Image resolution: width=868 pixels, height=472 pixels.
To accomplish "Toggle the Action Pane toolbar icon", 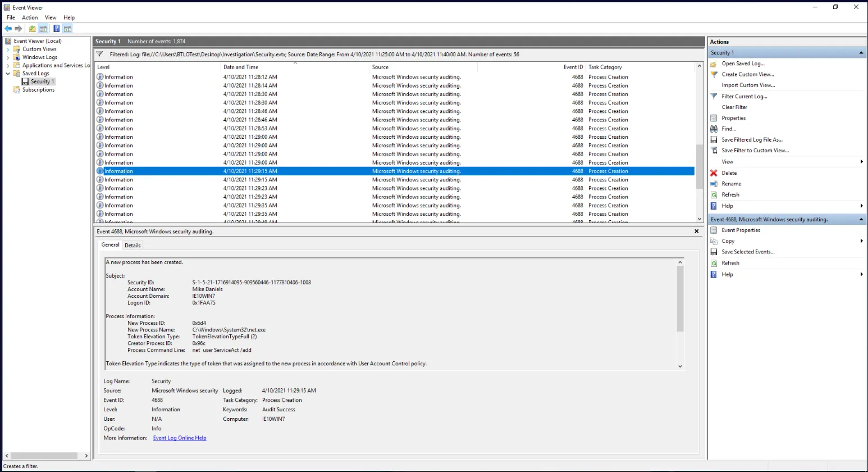I will (x=67, y=29).
